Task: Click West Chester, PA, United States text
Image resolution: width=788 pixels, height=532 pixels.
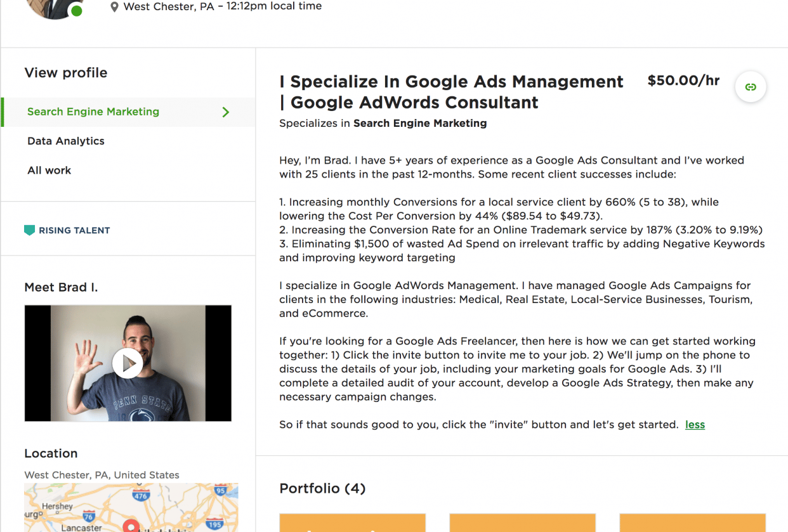Action: tap(102, 475)
